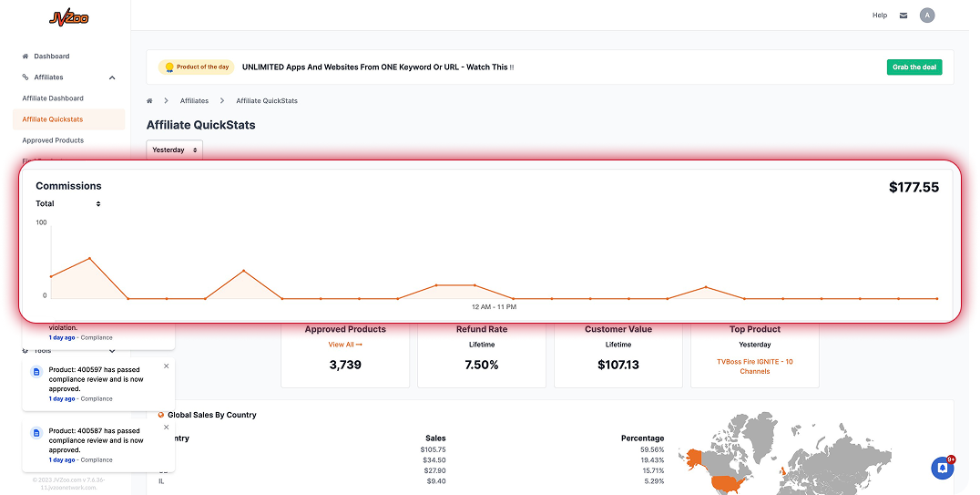Open the user avatar menu
This screenshot has height=495, width=980.
click(x=927, y=15)
